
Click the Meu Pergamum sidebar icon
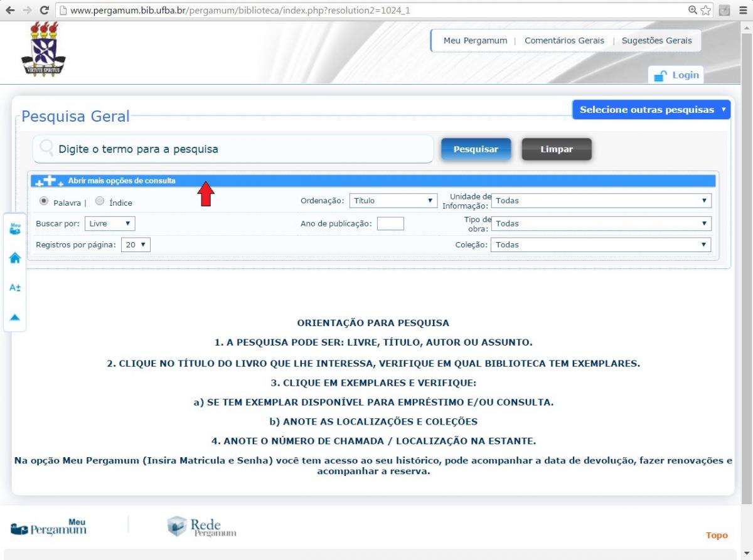tap(15, 228)
